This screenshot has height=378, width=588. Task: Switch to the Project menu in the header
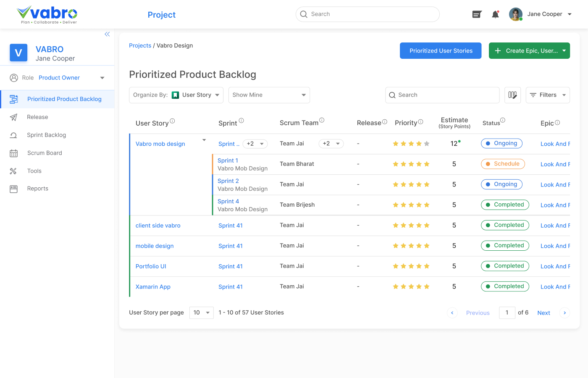161,14
